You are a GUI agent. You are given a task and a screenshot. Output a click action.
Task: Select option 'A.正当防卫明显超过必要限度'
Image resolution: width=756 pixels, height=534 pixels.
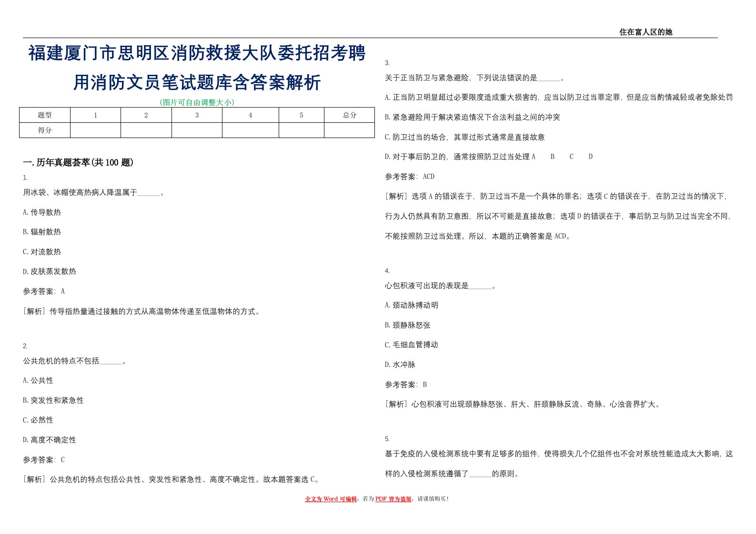pyautogui.click(x=558, y=97)
